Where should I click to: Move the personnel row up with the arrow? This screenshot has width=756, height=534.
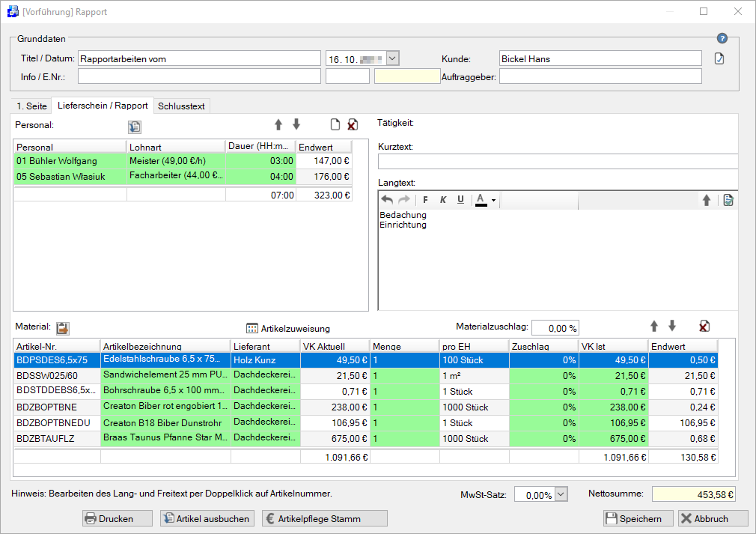[x=278, y=124]
